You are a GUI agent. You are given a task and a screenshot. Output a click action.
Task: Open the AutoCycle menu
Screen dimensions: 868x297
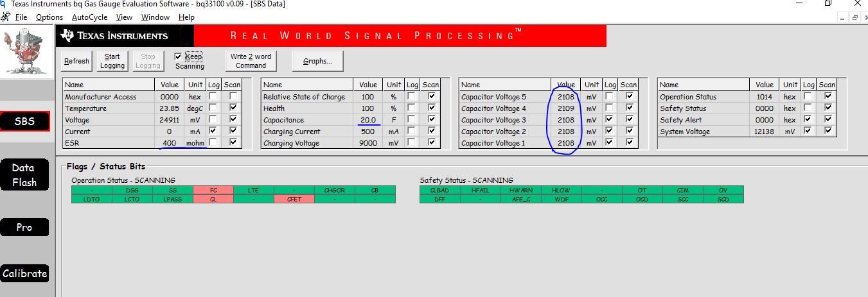tap(90, 17)
